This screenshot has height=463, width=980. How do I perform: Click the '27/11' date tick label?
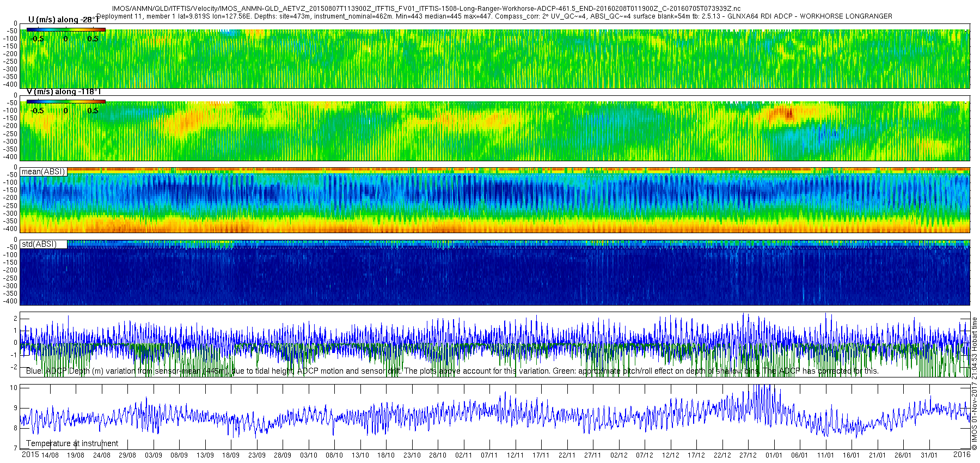(593, 455)
